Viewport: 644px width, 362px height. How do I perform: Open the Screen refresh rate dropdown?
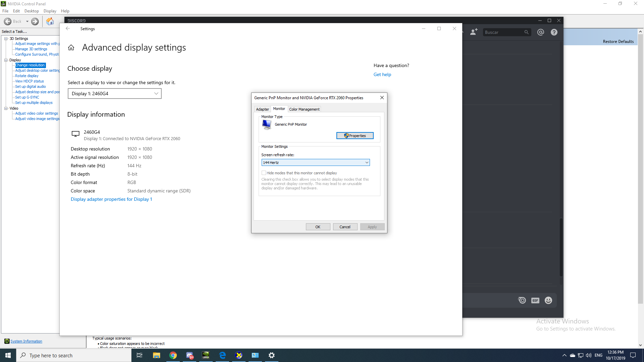316,163
